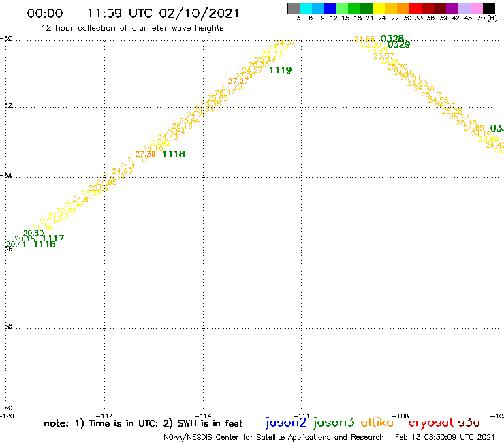This screenshot has width=504, height=443.
Task: Click the 27.27 wave height value
Action: click(238, 81)
